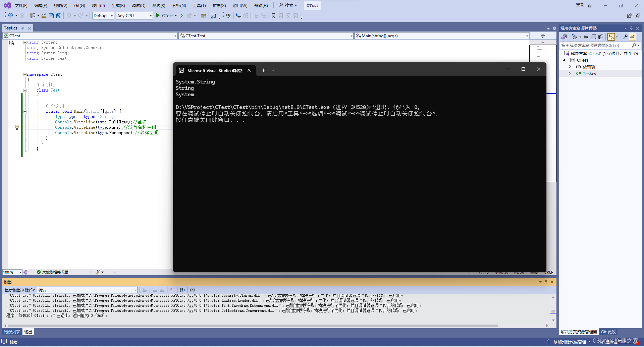Open the 调试(D) menu
Viewport: 644px width, 347px height.
click(139, 6)
